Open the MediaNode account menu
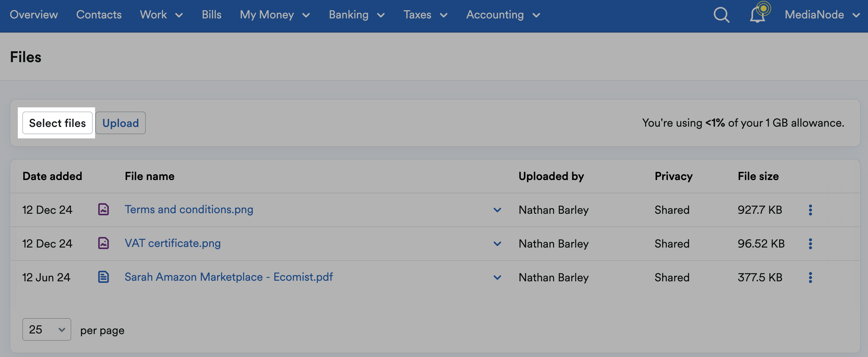The width and height of the screenshot is (868, 357). click(822, 15)
